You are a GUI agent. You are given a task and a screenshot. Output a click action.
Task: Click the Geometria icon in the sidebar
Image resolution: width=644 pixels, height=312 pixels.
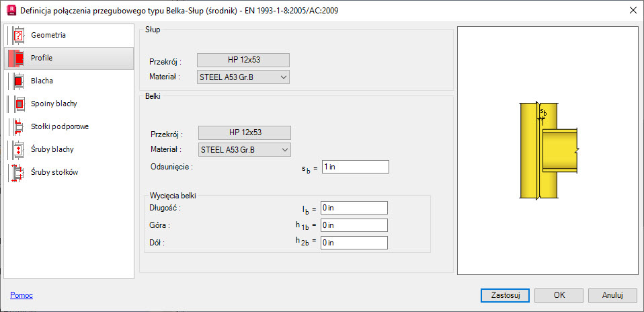pos(15,36)
